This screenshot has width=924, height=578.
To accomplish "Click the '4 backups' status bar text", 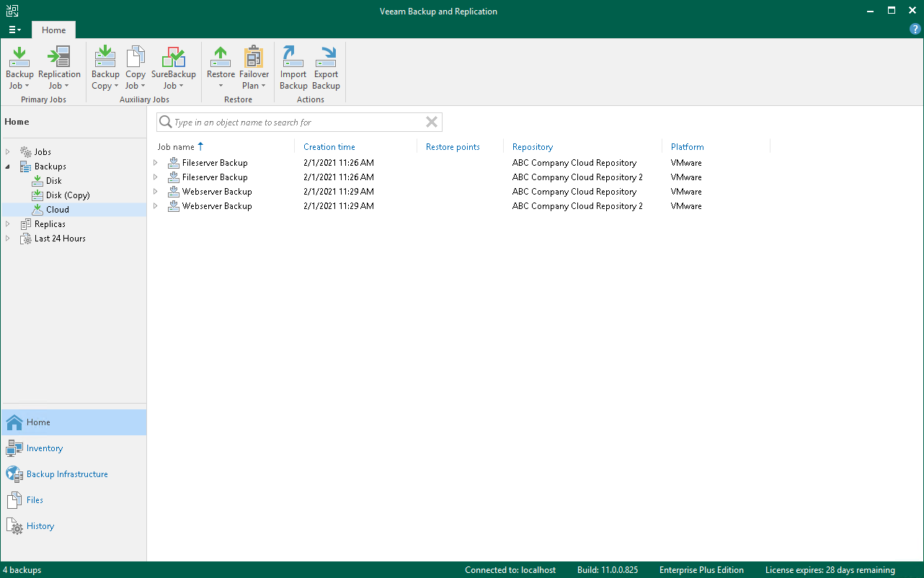I will pos(22,570).
